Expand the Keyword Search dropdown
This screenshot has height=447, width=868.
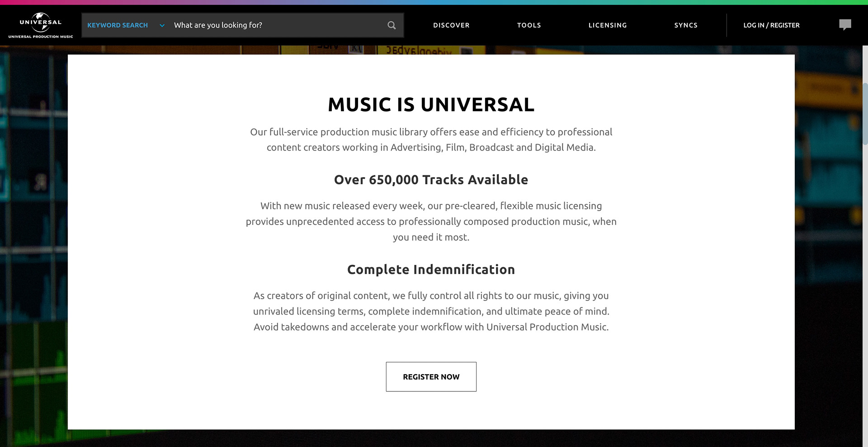(126, 25)
